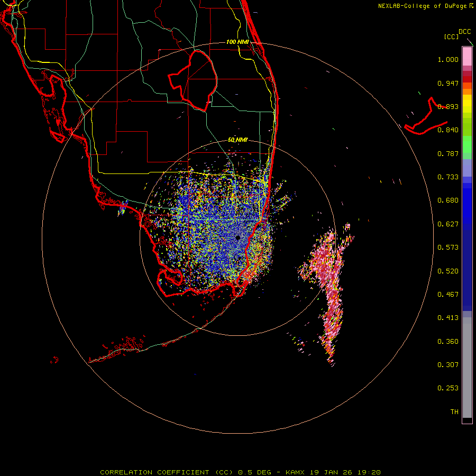Pick the light pink swatch at the color bar top
Screen dimensions: 476x476
coord(467,57)
